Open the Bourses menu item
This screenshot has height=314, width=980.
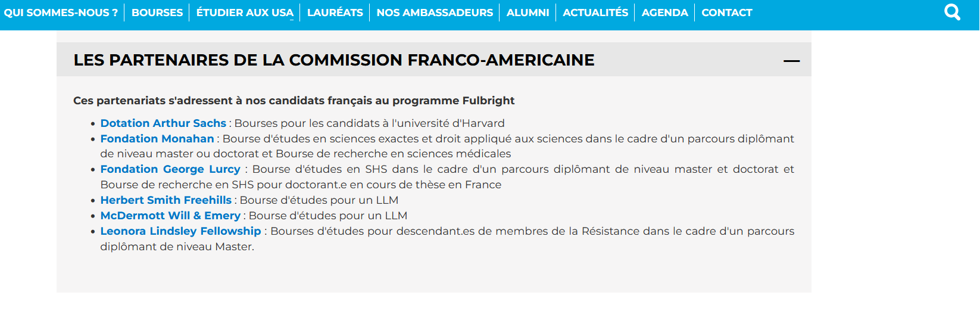click(x=157, y=13)
